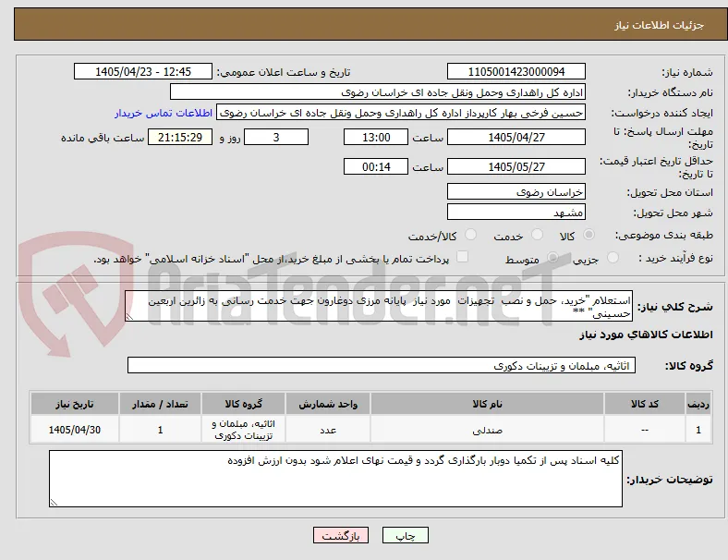Click the جزئیات اطلاعات نیاز page title
This screenshot has width=728, height=560.
point(659,25)
